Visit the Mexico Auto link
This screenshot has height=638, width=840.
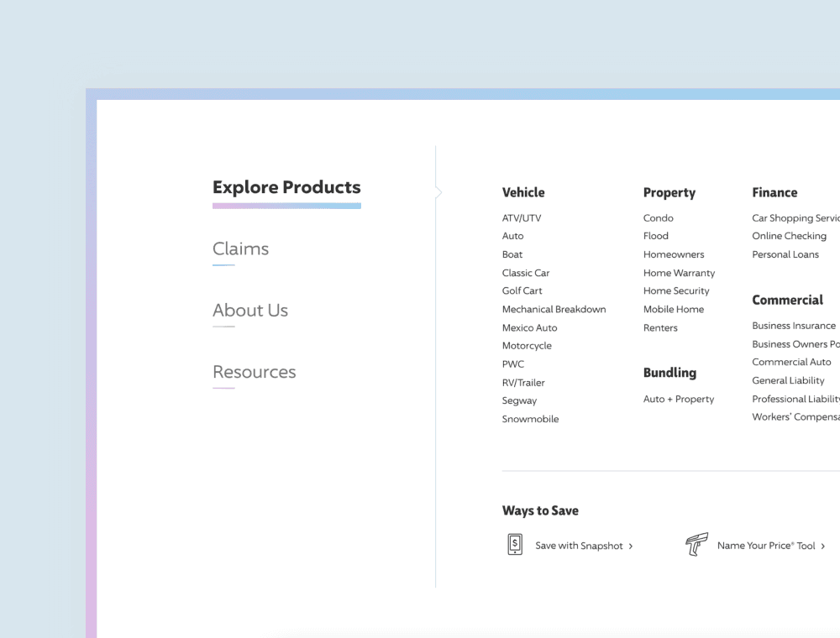tap(529, 327)
